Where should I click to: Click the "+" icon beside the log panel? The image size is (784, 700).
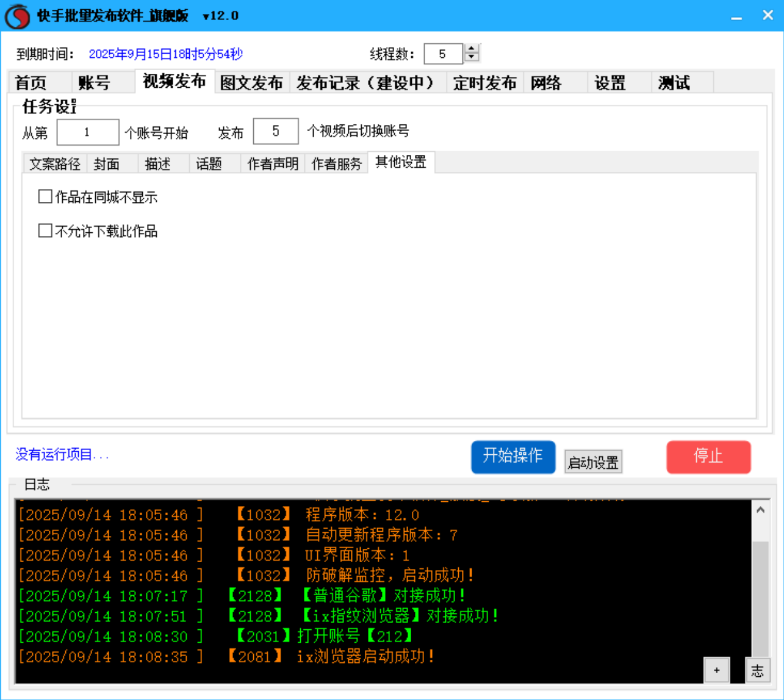coord(717,670)
